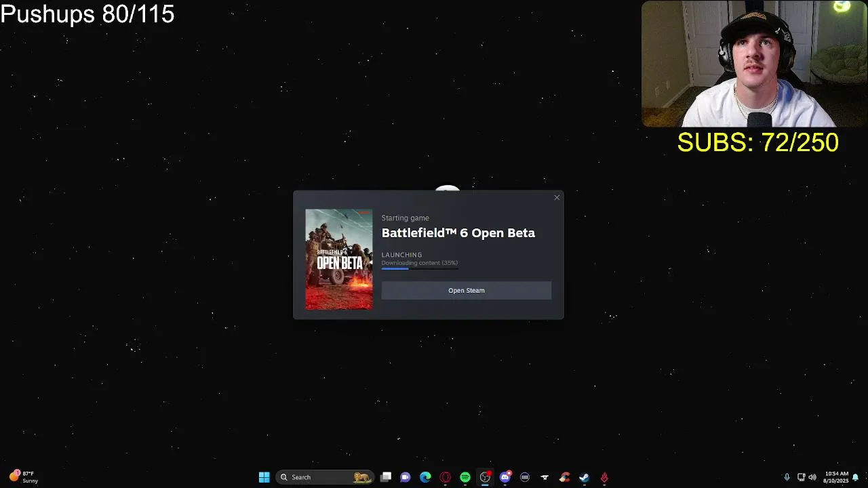Image resolution: width=868 pixels, height=488 pixels.
Task: Open the clock showing 10:54 AM
Action: coord(836,477)
